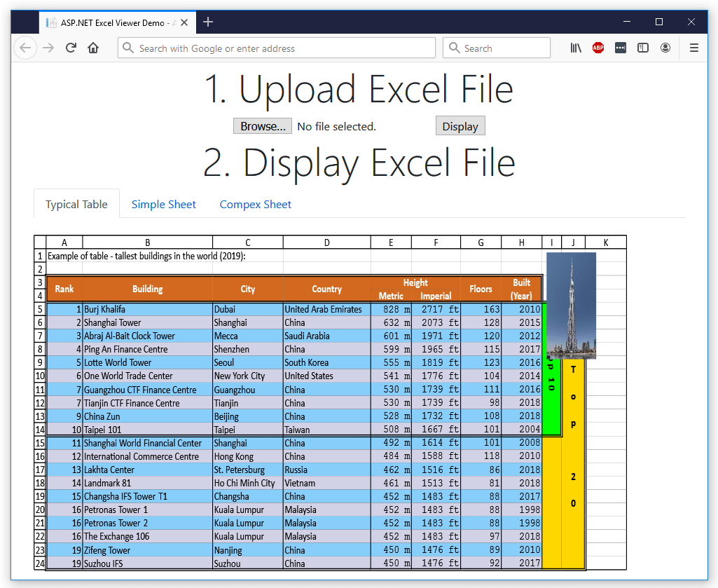Click the Burj Khalifa tower image
718x588 pixels.
pyautogui.click(x=571, y=306)
